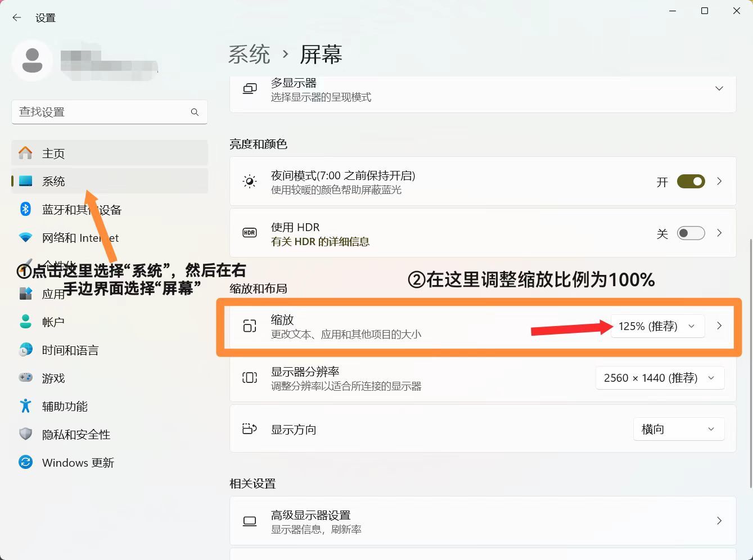The width and height of the screenshot is (753, 560).
Task: Click the Time and language globe icon
Action: tap(25, 350)
